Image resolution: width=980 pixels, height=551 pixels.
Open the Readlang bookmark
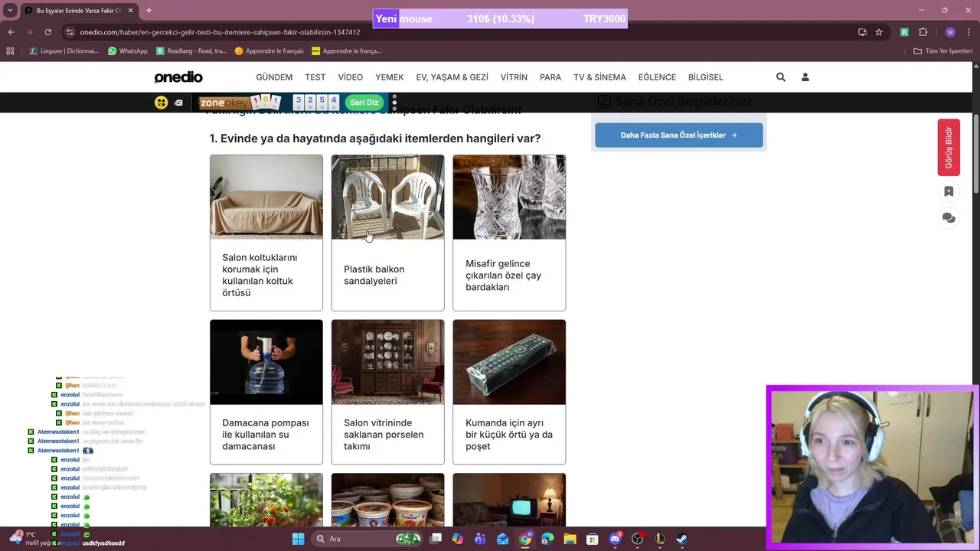click(x=191, y=51)
